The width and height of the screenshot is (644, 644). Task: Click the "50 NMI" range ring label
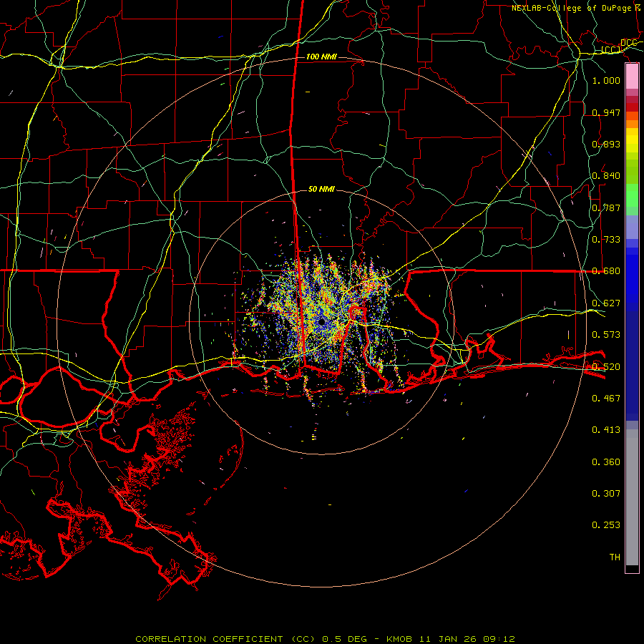(x=321, y=189)
